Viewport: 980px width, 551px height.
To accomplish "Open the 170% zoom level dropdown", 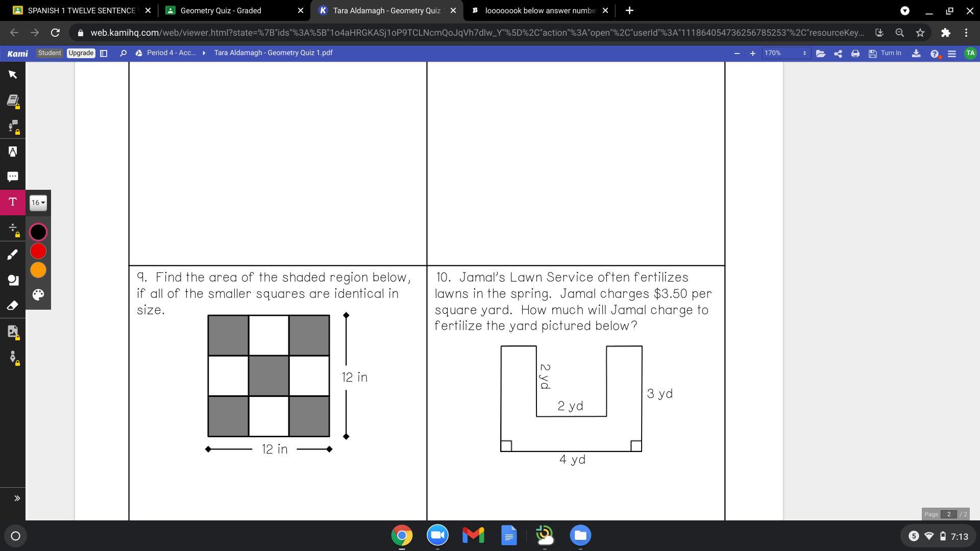I will pyautogui.click(x=786, y=53).
